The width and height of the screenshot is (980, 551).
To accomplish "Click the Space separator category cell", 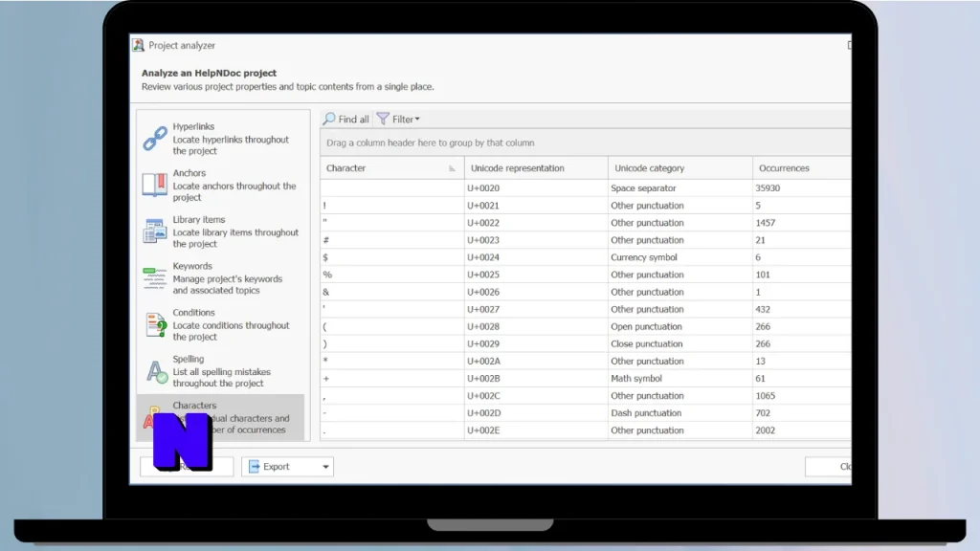I will [680, 187].
